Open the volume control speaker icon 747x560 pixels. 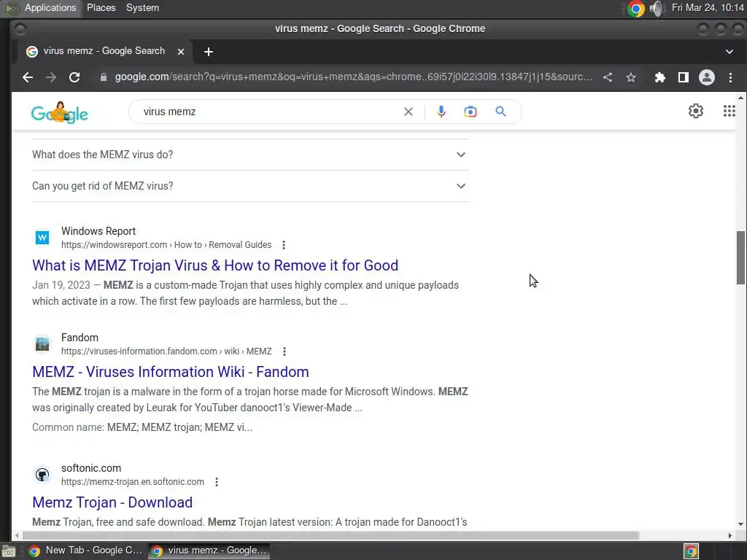[657, 9]
